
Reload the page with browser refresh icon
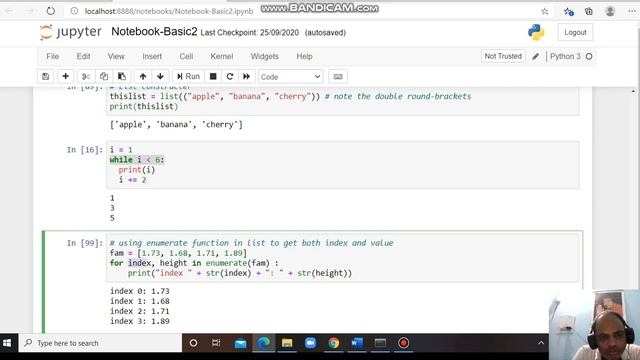[51, 11]
